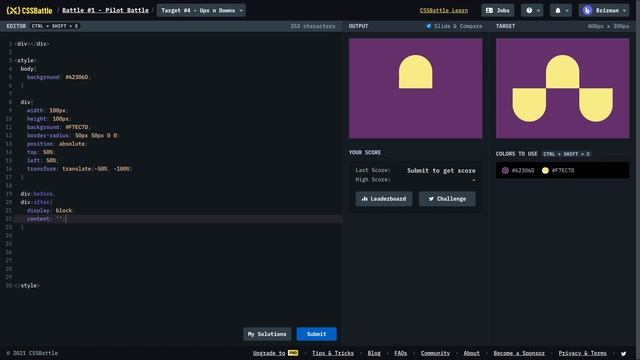Screen dimensions: 640x360
Task: Copy the #F7EC7D yellow color swatch
Action: click(x=558, y=170)
